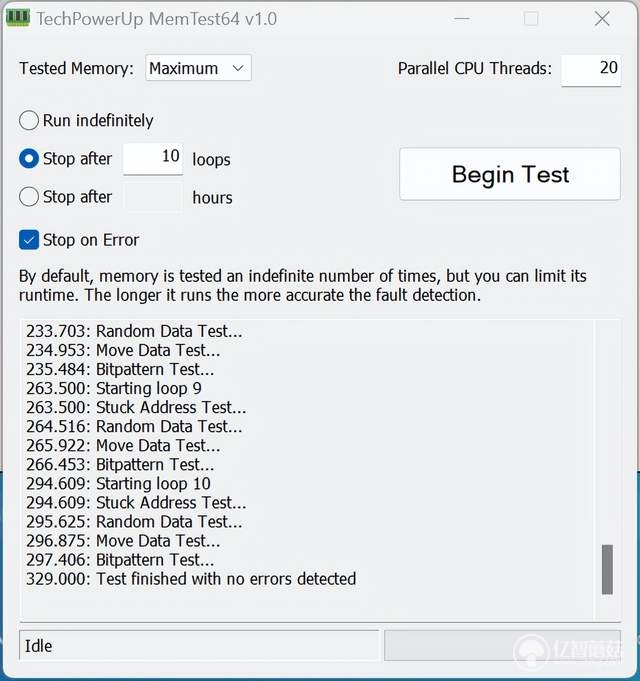Select the Stop after loops radio
This screenshot has width=640, height=681.
coord(29,159)
